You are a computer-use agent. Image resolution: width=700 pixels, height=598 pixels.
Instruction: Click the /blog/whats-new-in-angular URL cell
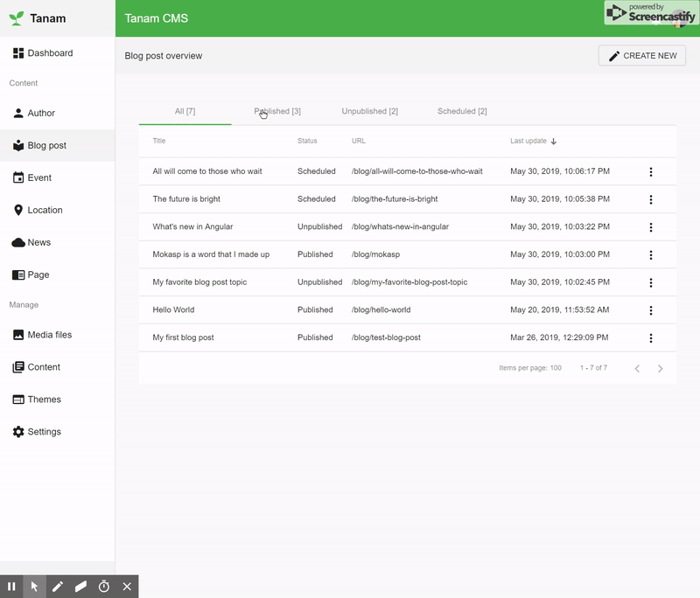tap(400, 226)
